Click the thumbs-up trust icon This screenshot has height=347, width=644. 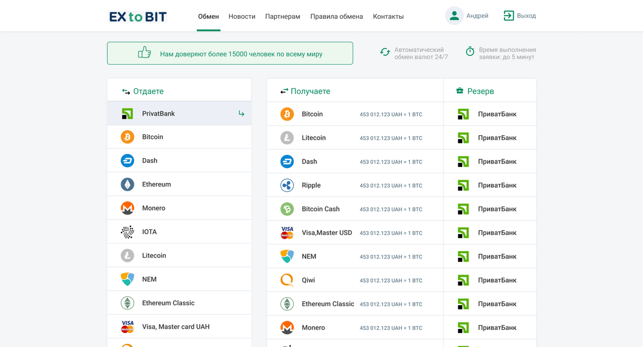click(144, 53)
